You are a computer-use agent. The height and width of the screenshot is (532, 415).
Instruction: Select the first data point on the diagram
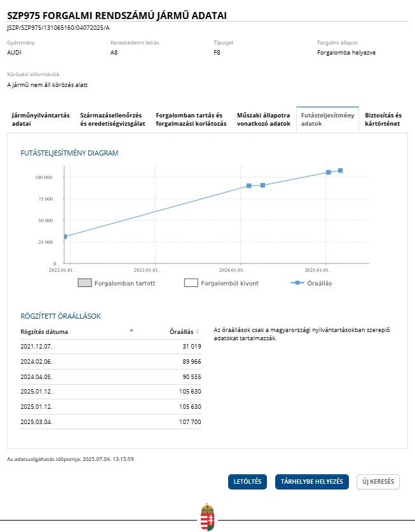pos(65,237)
